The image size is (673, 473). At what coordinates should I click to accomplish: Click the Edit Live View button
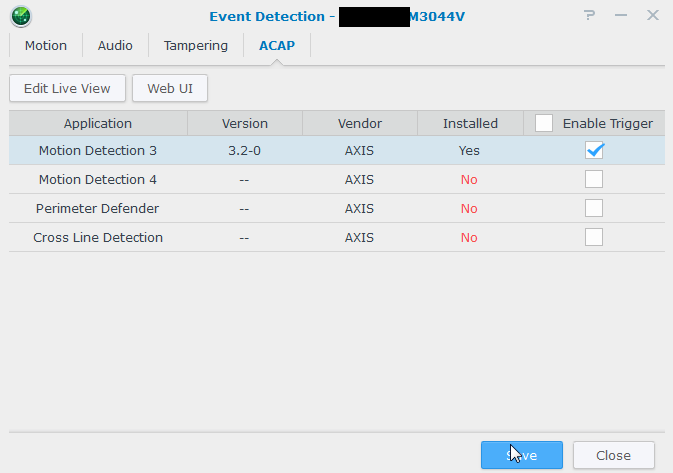(67, 88)
